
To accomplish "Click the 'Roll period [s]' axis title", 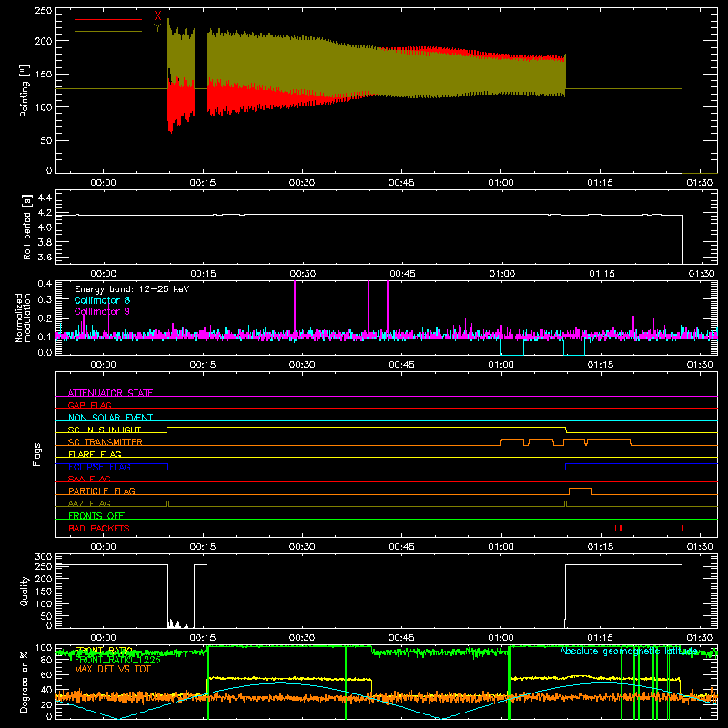I will point(27,227).
